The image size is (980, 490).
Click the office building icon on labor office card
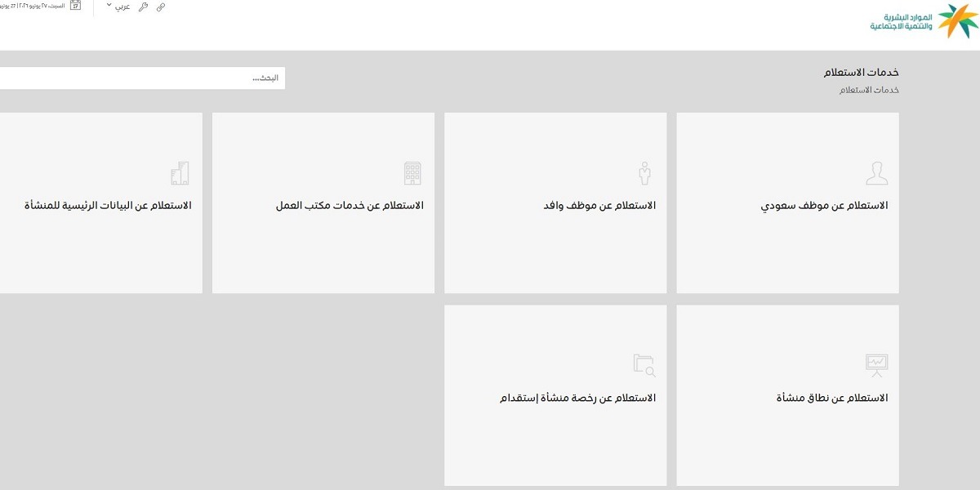point(413,173)
